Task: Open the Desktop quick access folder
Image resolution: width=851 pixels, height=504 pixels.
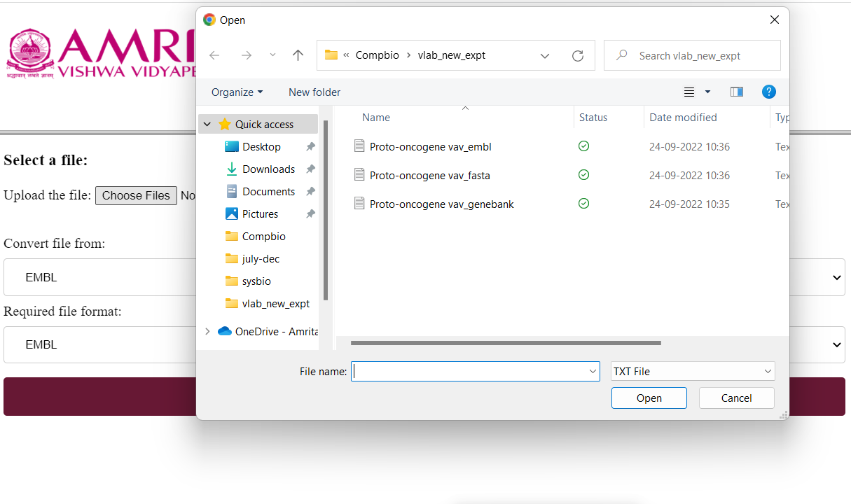Action: 261,146
